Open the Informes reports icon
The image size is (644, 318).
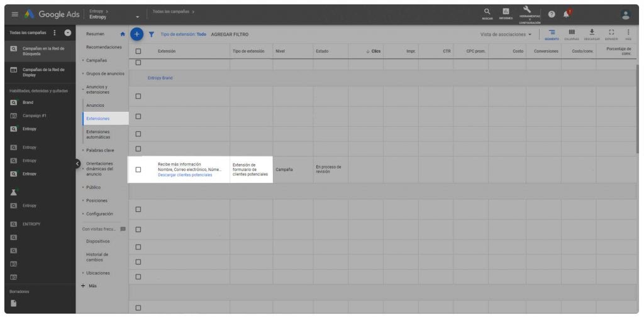pos(506,14)
